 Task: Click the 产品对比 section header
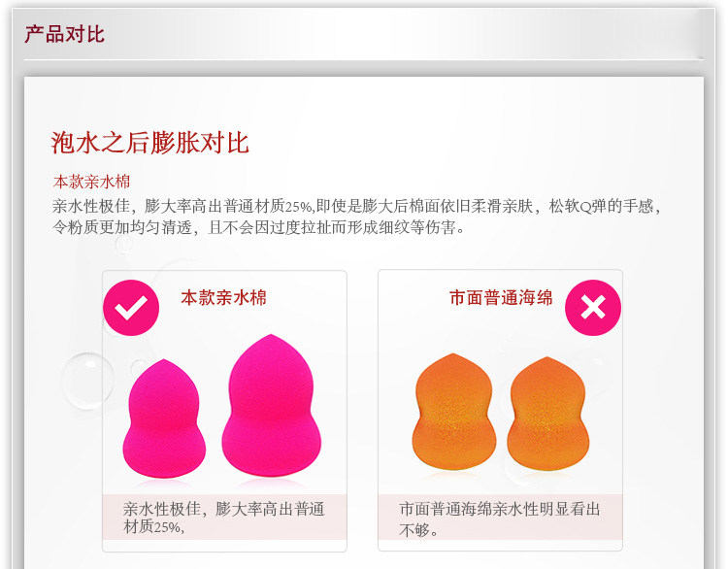pyautogui.click(x=64, y=34)
